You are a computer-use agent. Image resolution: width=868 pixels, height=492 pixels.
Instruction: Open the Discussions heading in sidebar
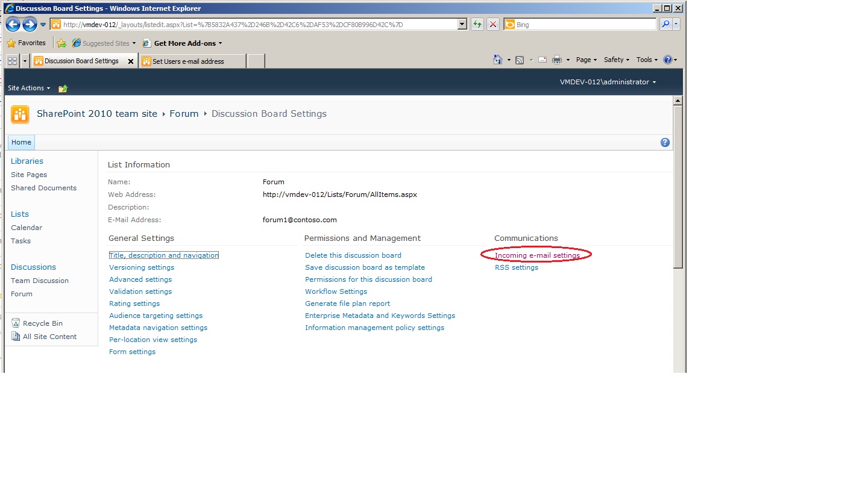point(33,267)
